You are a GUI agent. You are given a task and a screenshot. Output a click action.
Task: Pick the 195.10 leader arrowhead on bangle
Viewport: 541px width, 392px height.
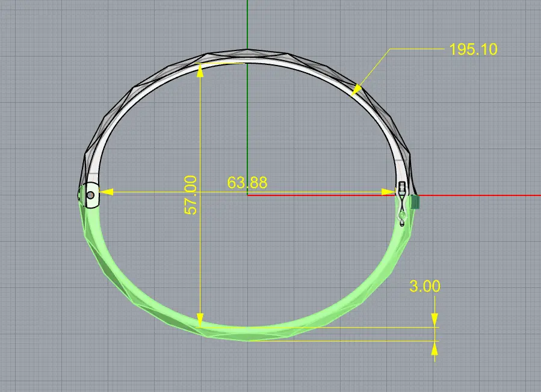point(356,91)
